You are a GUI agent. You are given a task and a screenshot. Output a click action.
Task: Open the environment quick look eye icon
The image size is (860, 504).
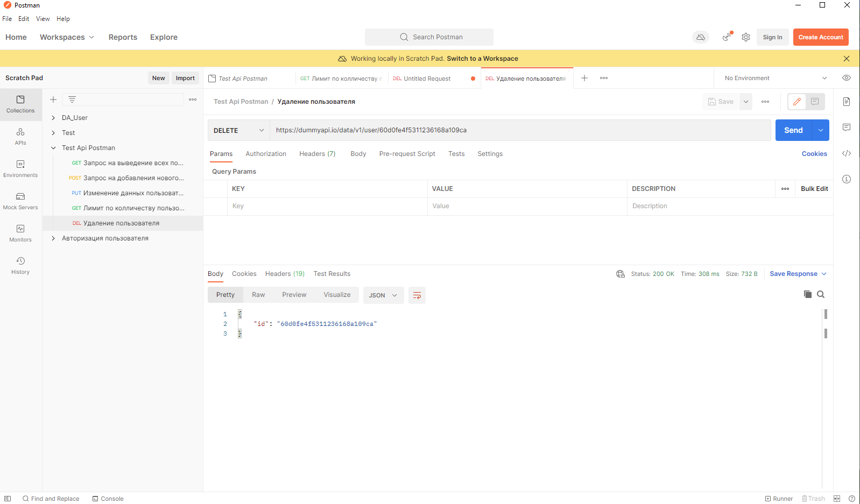[x=847, y=78]
